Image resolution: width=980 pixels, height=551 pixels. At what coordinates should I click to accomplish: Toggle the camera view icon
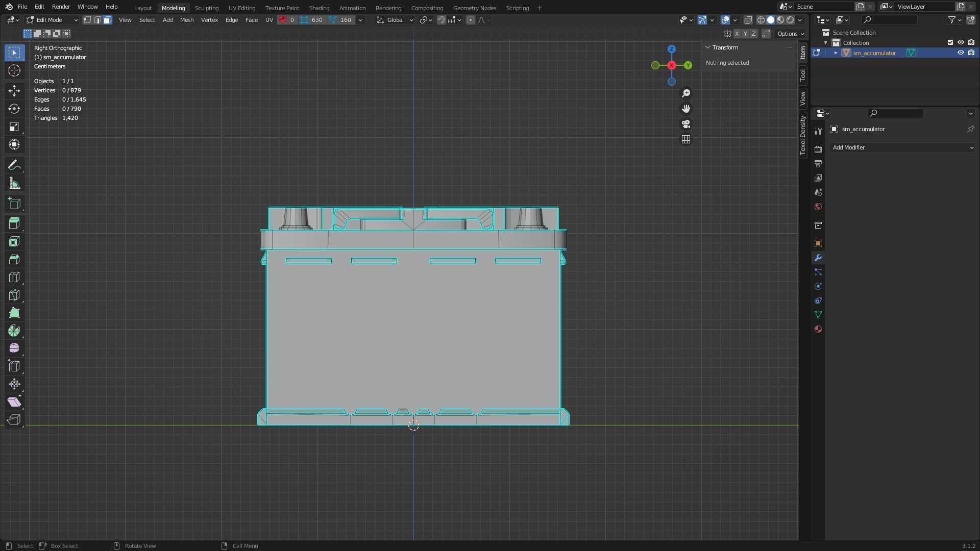pos(686,124)
